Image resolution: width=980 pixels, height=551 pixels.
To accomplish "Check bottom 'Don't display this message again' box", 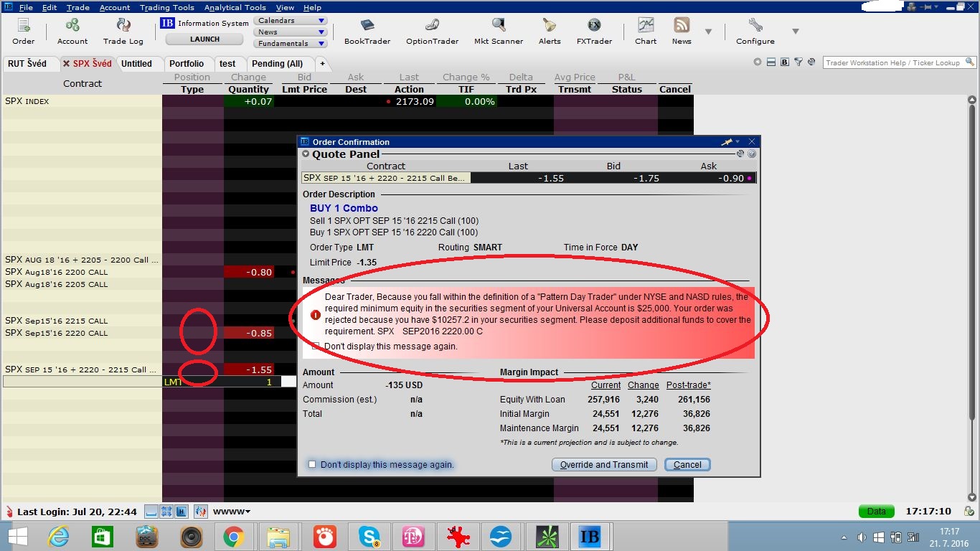I will click(312, 464).
